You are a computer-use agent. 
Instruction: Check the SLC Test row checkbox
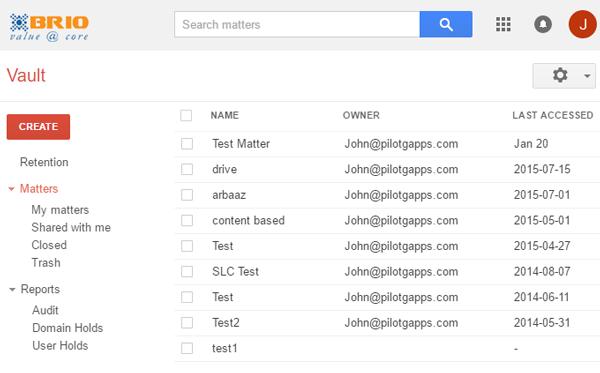click(187, 272)
